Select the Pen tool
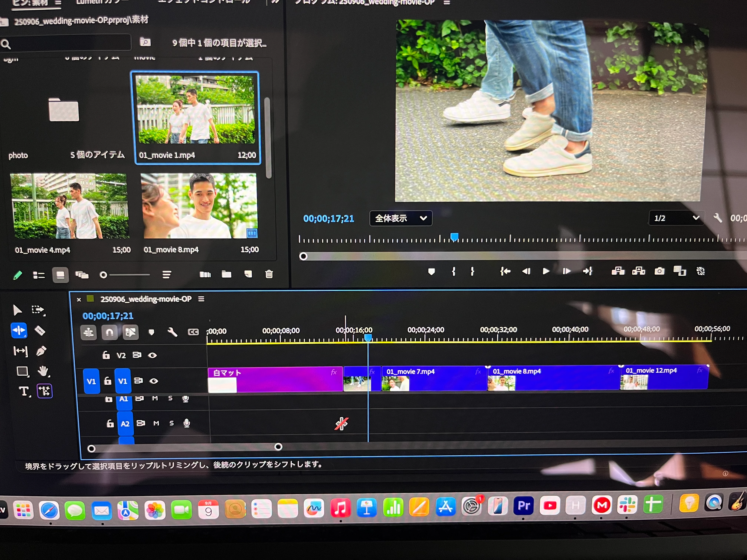The width and height of the screenshot is (747, 560). point(41,351)
